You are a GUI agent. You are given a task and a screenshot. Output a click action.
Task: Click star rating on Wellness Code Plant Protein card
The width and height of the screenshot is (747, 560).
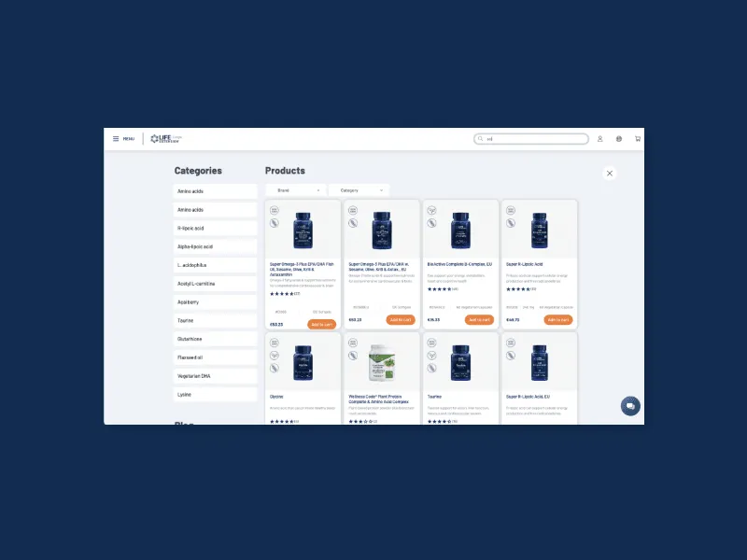[360, 422]
